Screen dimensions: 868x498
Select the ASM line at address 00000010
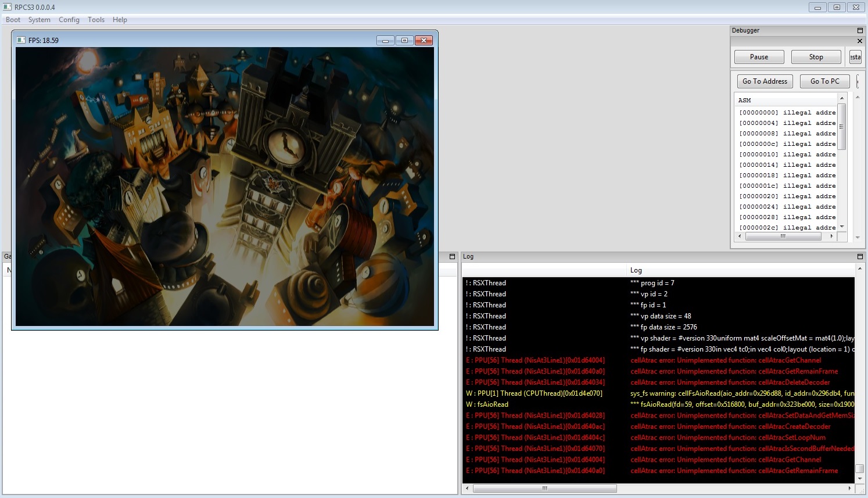pyautogui.click(x=787, y=155)
